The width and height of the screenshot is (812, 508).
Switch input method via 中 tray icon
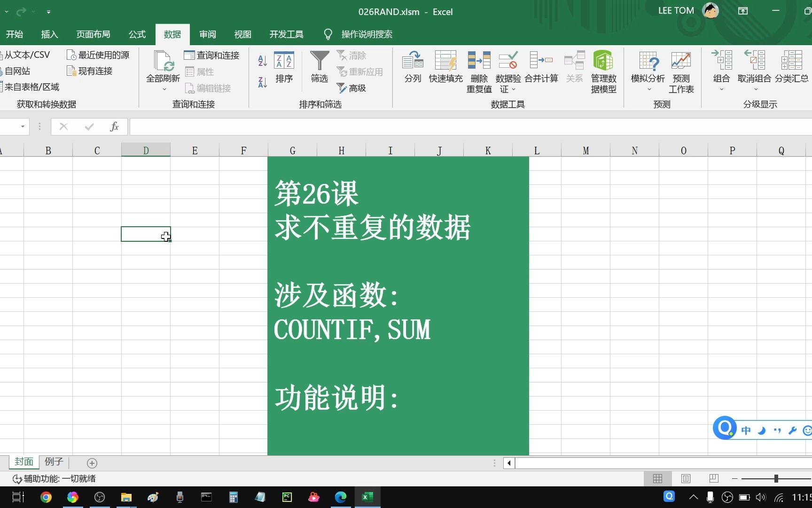[x=745, y=430]
